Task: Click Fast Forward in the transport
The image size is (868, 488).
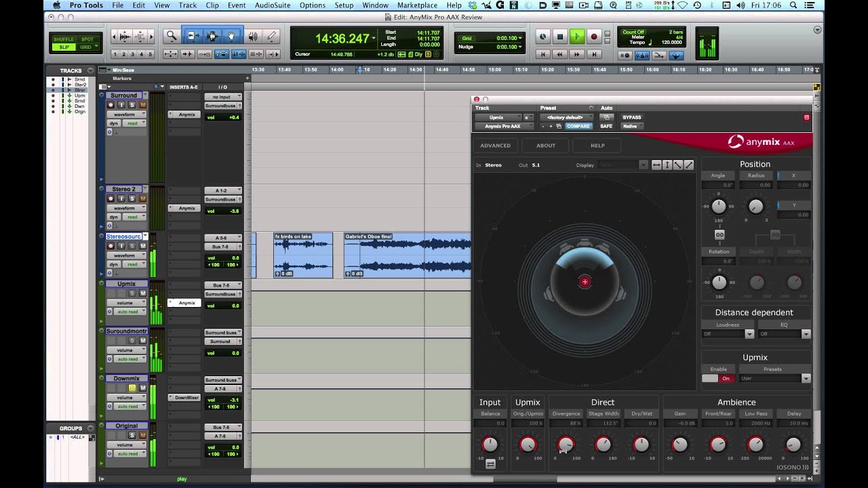Action: 577,54
